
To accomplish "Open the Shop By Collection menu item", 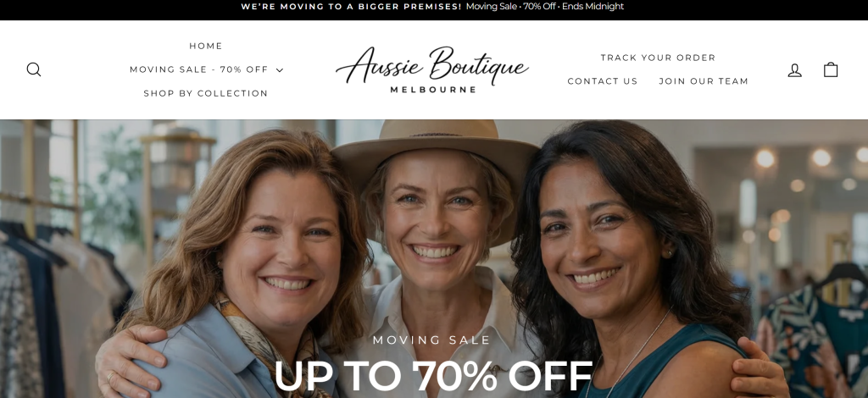I will [206, 93].
